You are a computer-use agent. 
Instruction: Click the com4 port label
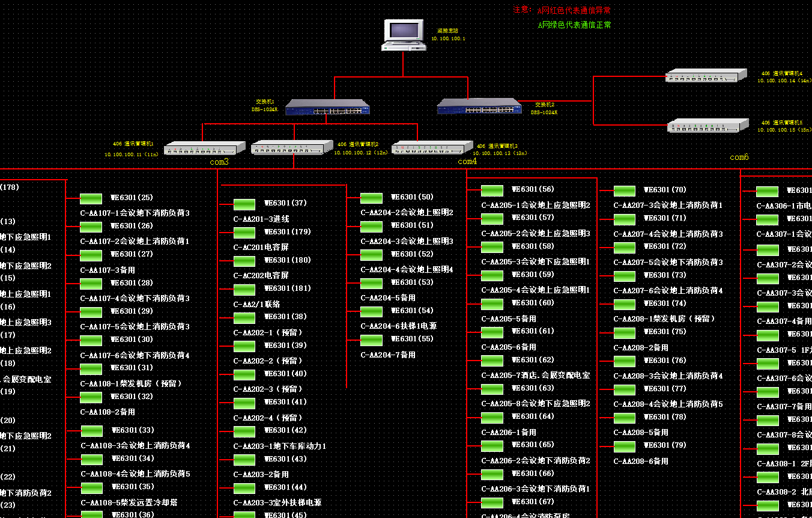467,161
